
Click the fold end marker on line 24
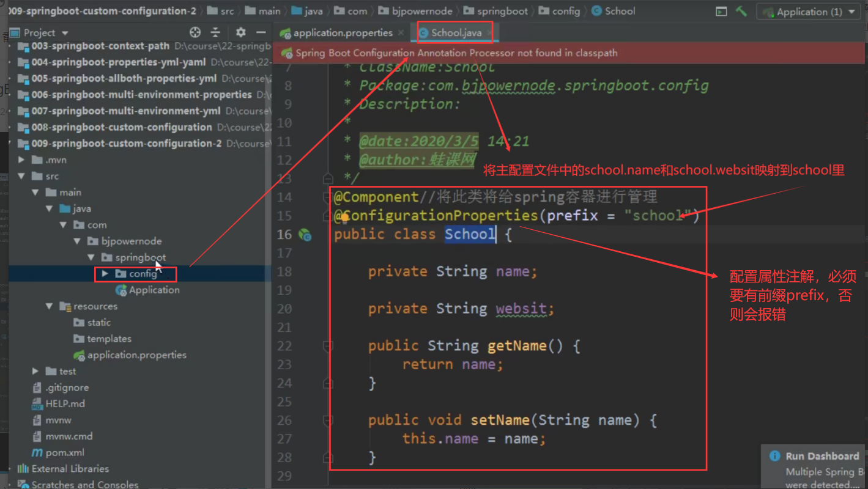(x=328, y=383)
